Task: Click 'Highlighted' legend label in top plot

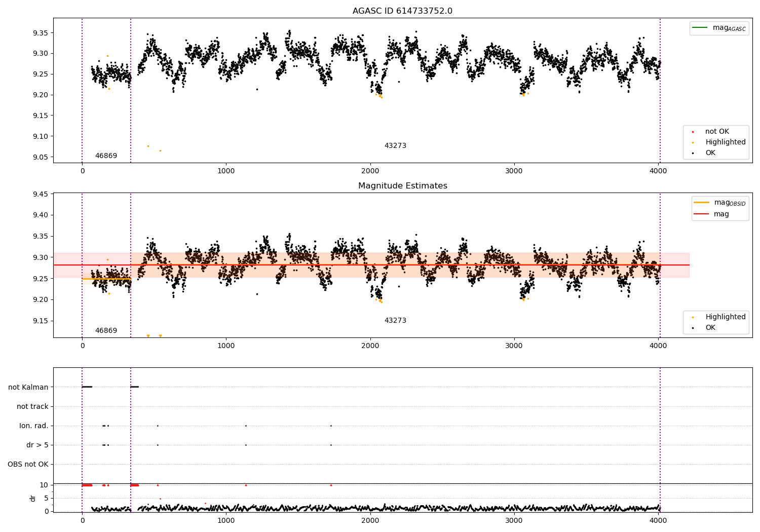Action: 726,142
